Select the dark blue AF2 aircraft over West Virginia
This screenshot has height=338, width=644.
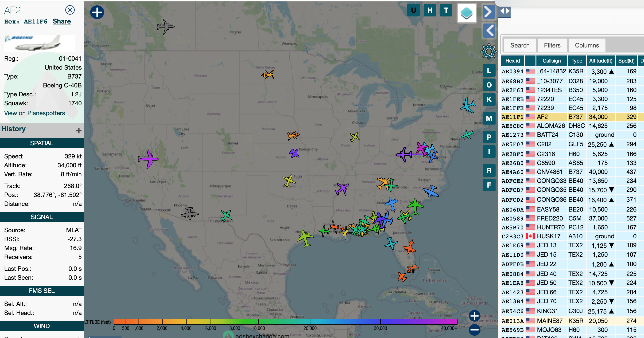403,154
